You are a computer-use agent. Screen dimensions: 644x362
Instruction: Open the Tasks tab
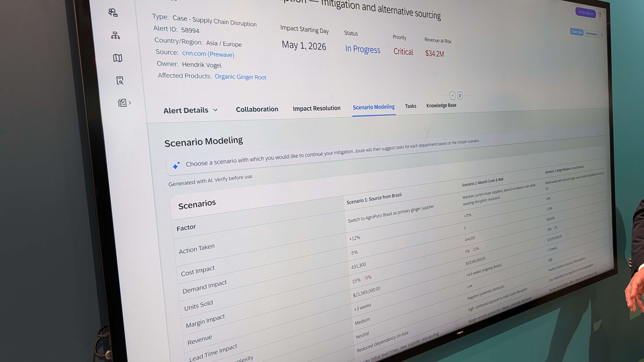click(x=410, y=106)
